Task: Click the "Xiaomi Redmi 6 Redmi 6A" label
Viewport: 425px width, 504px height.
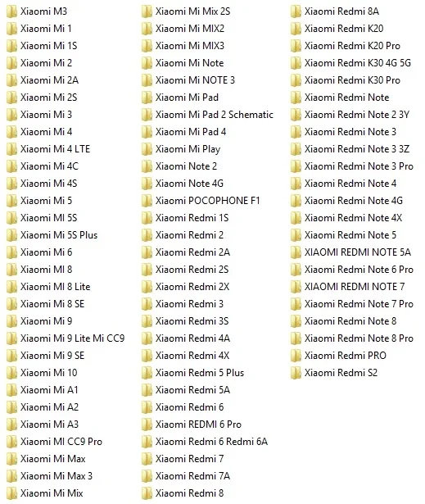Action: (212, 442)
